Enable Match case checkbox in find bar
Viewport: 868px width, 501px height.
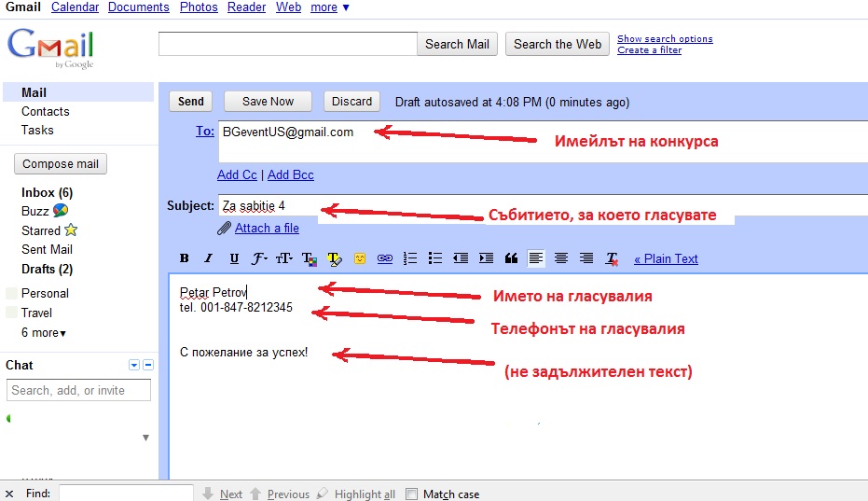coord(411,494)
